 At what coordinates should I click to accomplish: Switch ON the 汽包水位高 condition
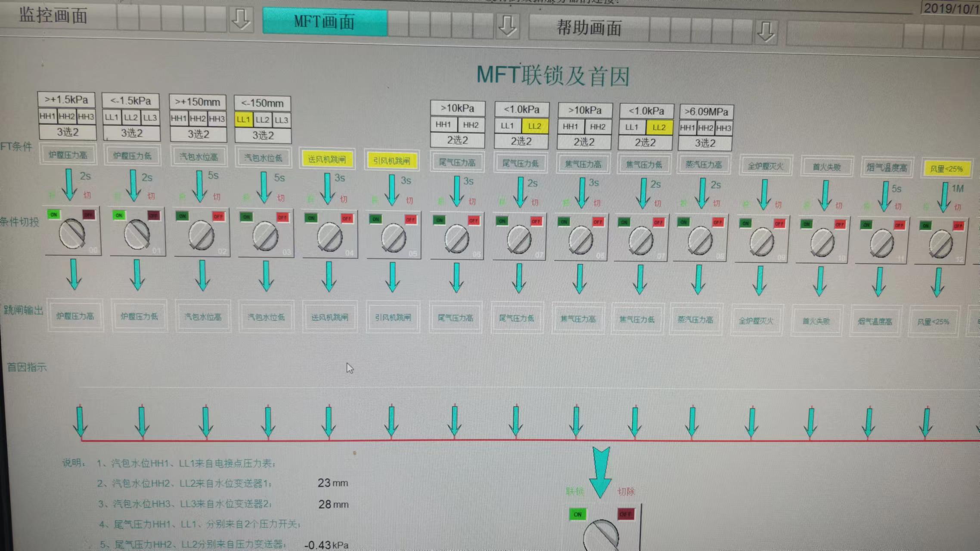tap(182, 216)
